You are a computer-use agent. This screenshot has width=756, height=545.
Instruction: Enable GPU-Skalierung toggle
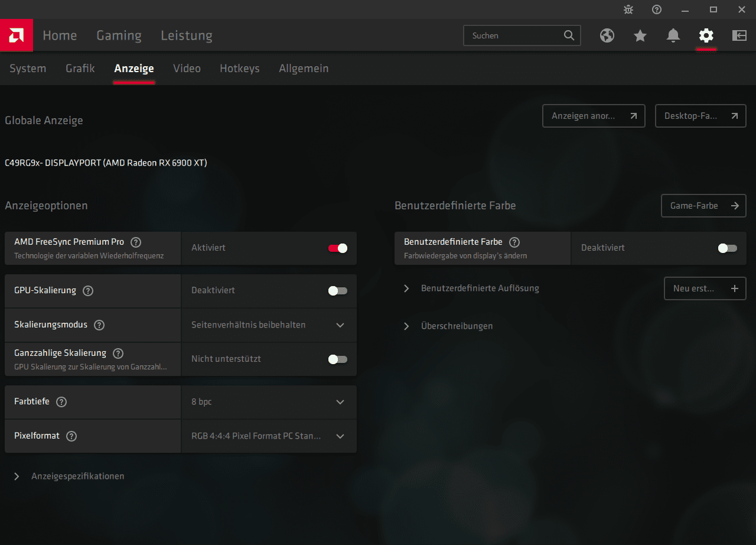tap(338, 291)
